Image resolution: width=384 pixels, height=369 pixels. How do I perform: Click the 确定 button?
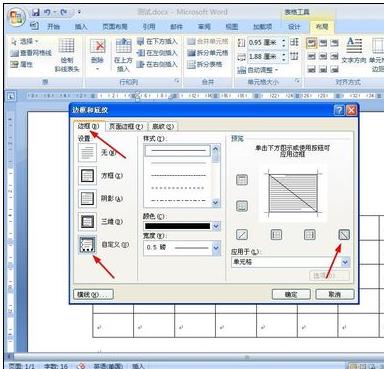click(291, 294)
